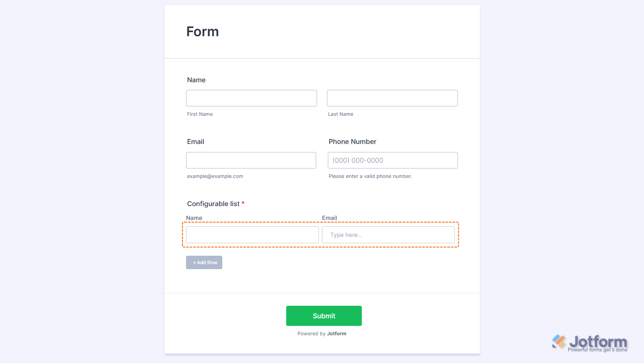Click the Jotform wordmark in the corner
The image size is (644, 363).
point(598,342)
